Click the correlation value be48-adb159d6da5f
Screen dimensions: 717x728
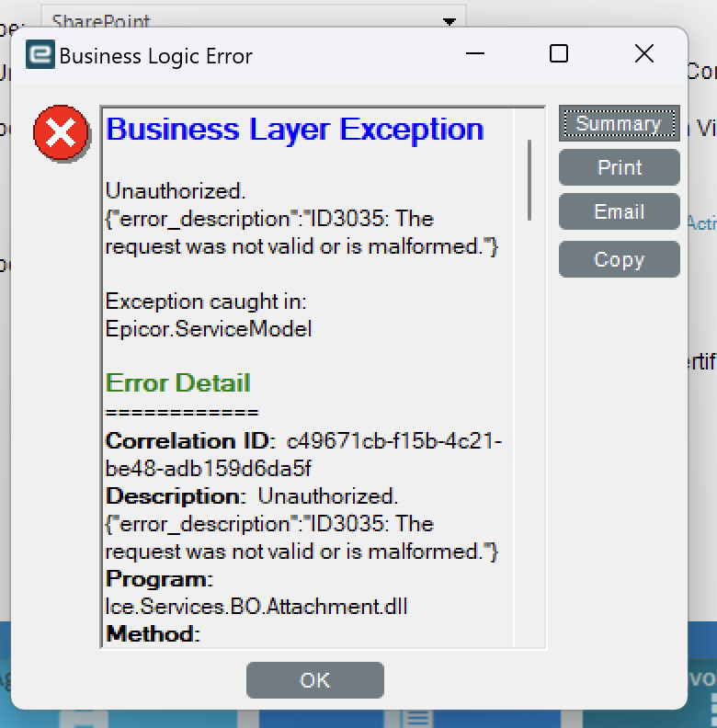tap(209, 469)
